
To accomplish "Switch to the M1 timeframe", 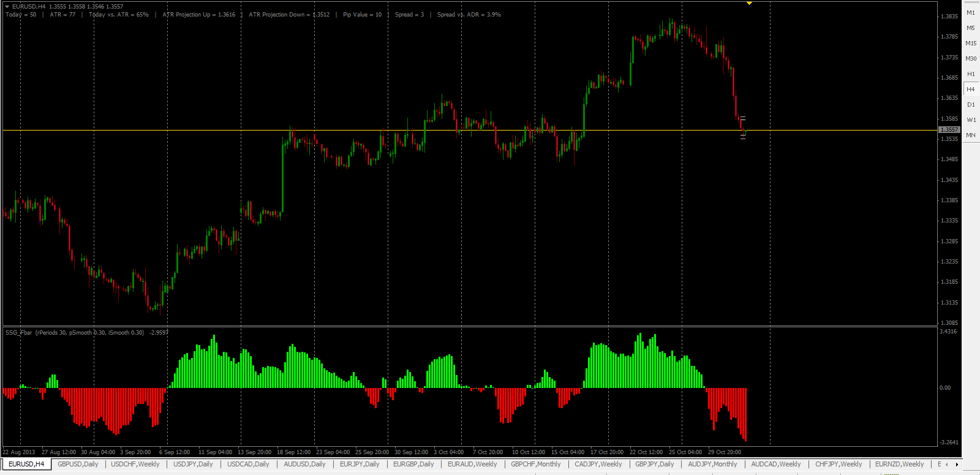I will 971,13.
